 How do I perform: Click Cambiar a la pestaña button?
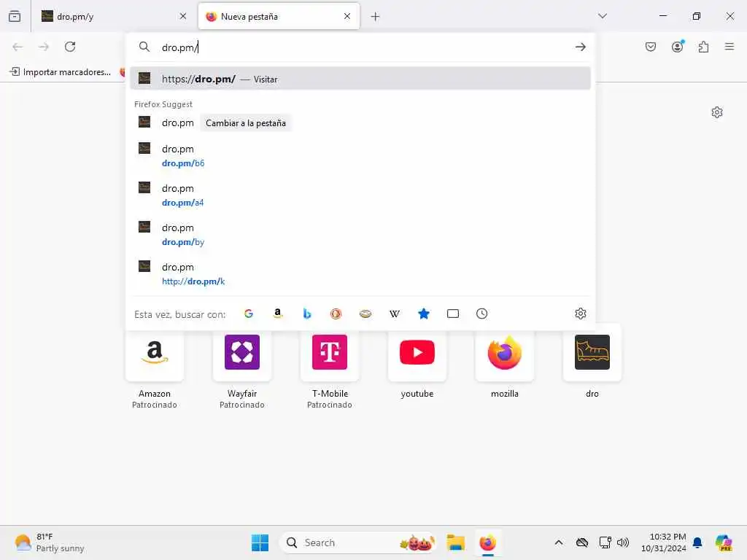point(245,122)
